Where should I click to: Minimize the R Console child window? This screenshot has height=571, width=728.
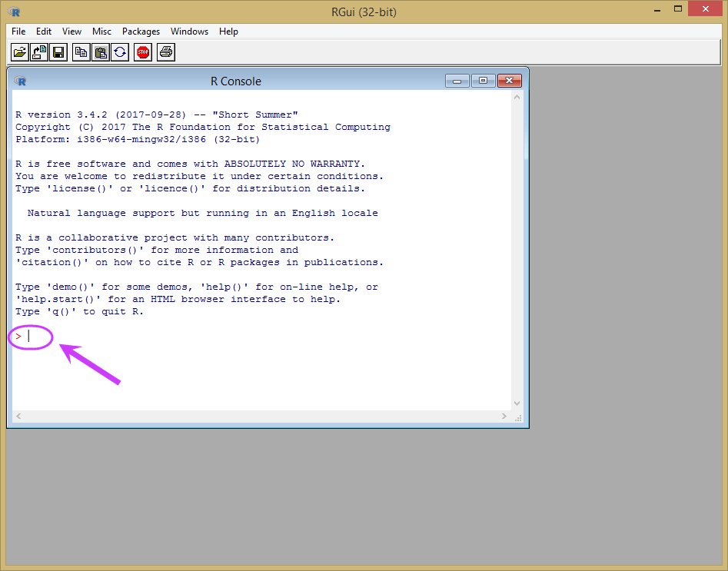(x=457, y=81)
